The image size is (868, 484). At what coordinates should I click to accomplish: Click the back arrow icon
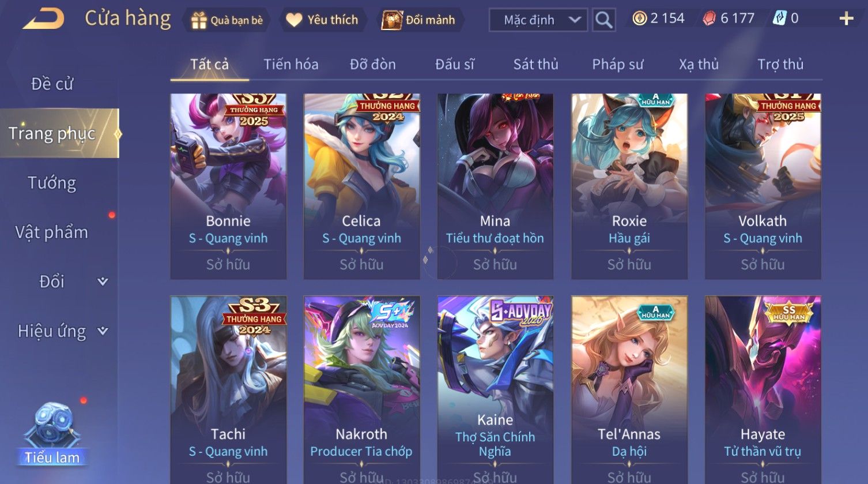click(43, 19)
